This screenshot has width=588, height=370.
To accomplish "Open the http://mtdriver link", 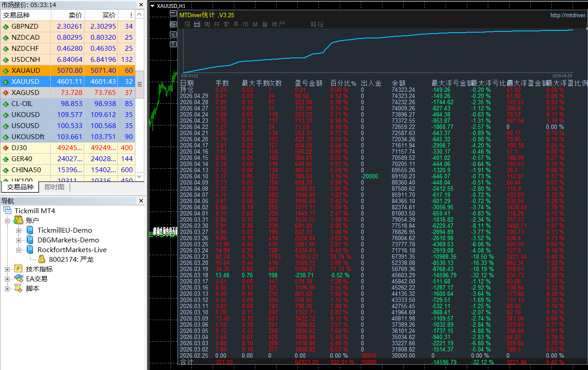I will pyautogui.click(x=569, y=15).
